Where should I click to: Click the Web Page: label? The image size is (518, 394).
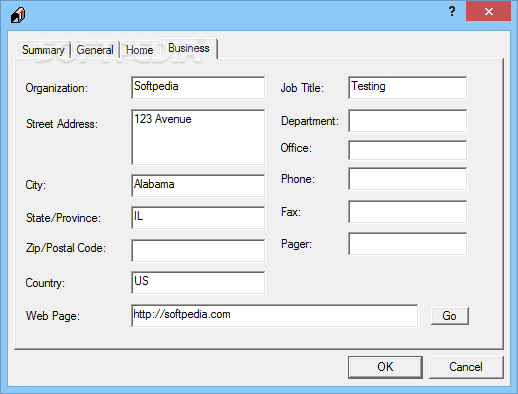tap(53, 316)
